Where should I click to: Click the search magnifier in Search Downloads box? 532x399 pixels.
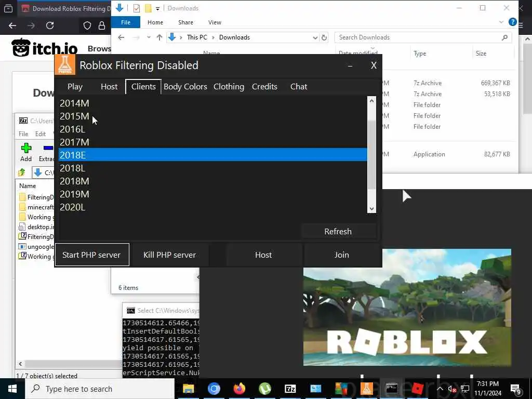[x=504, y=37]
